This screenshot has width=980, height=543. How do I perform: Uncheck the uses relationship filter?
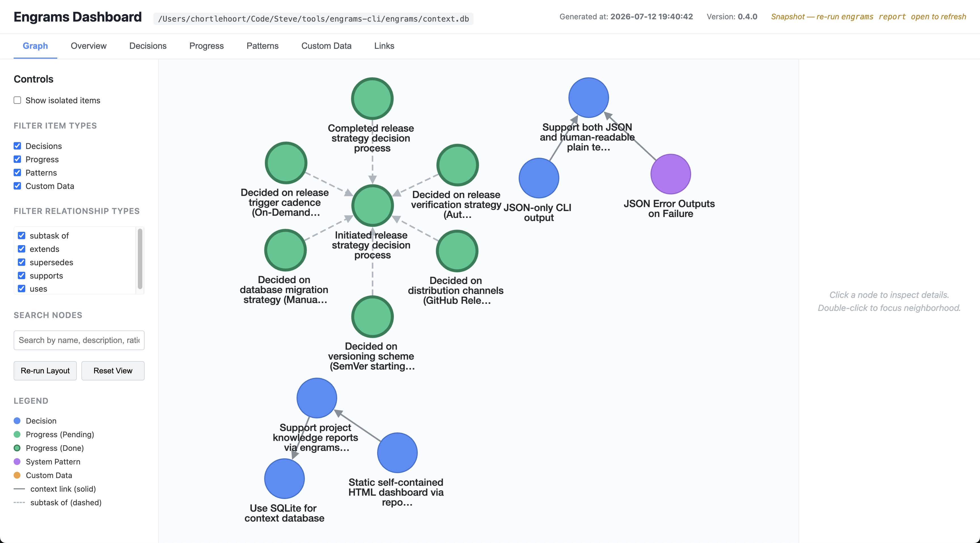[x=22, y=289]
